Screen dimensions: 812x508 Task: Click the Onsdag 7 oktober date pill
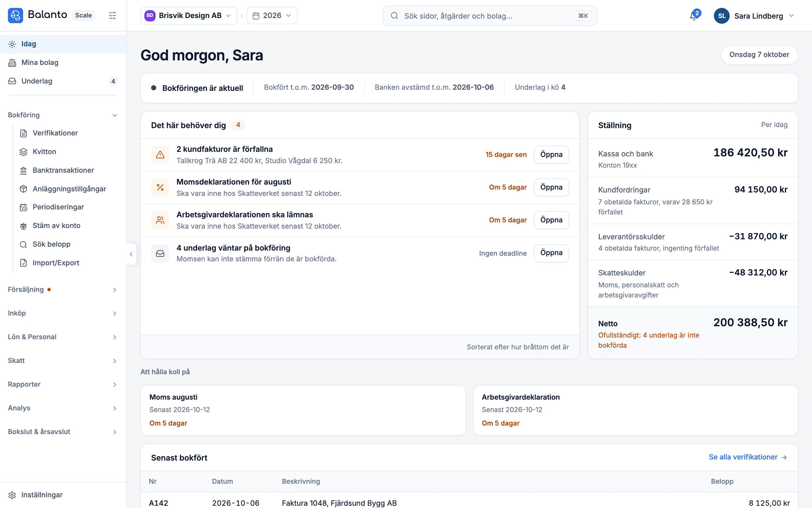tap(759, 55)
